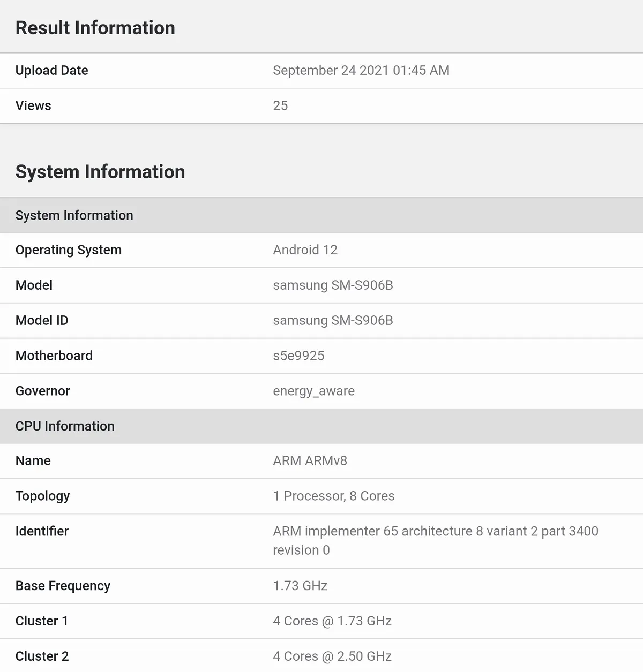
Task: Select the CPU Name value ARM ARMv8
Action: pyautogui.click(x=310, y=461)
